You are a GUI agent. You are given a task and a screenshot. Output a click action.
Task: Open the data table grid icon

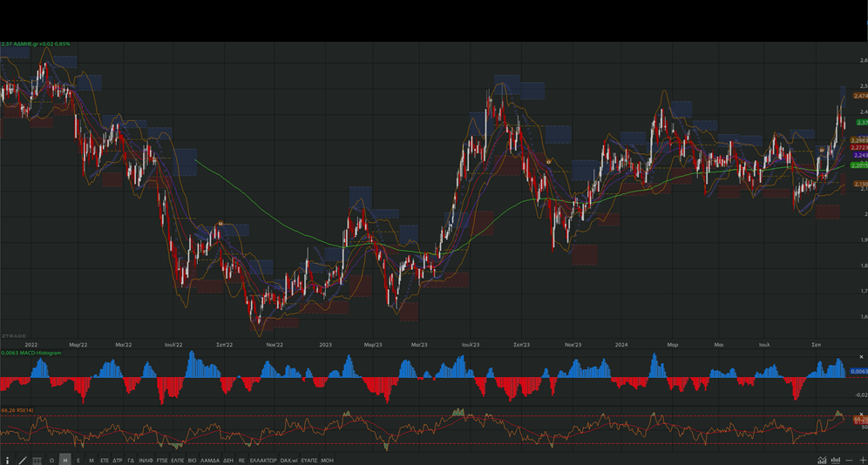[37, 461]
